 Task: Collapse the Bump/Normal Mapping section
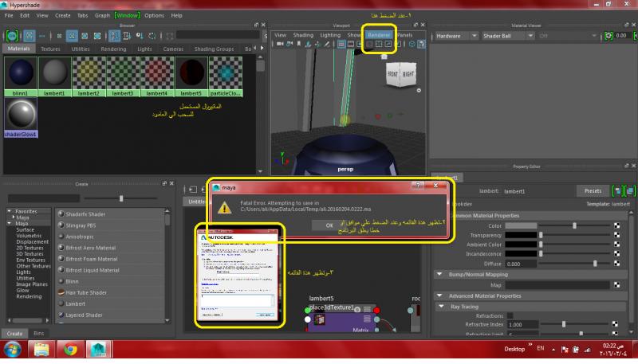point(439,274)
